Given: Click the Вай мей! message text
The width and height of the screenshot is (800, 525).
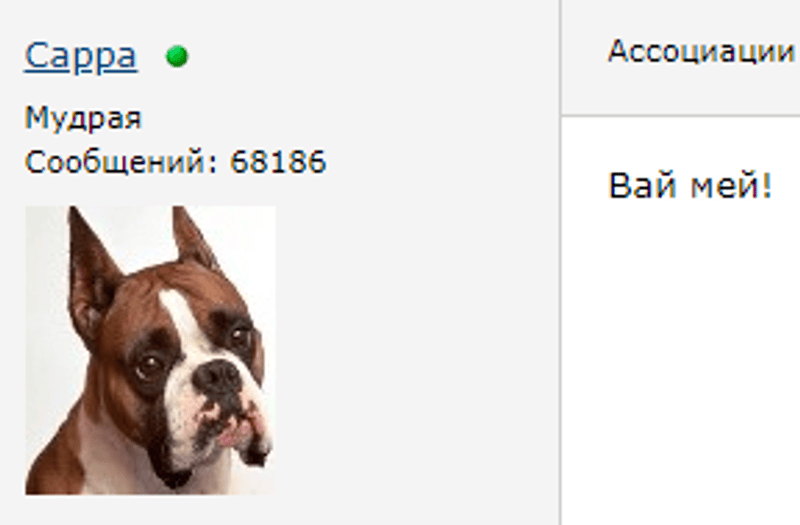Looking at the screenshot, I should (690, 185).
